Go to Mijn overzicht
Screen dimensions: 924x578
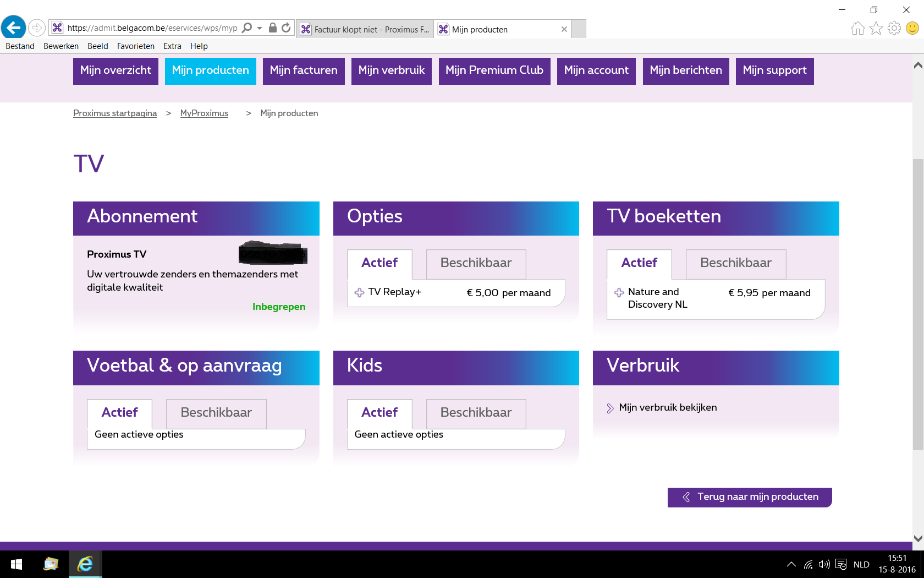point(116,71)
